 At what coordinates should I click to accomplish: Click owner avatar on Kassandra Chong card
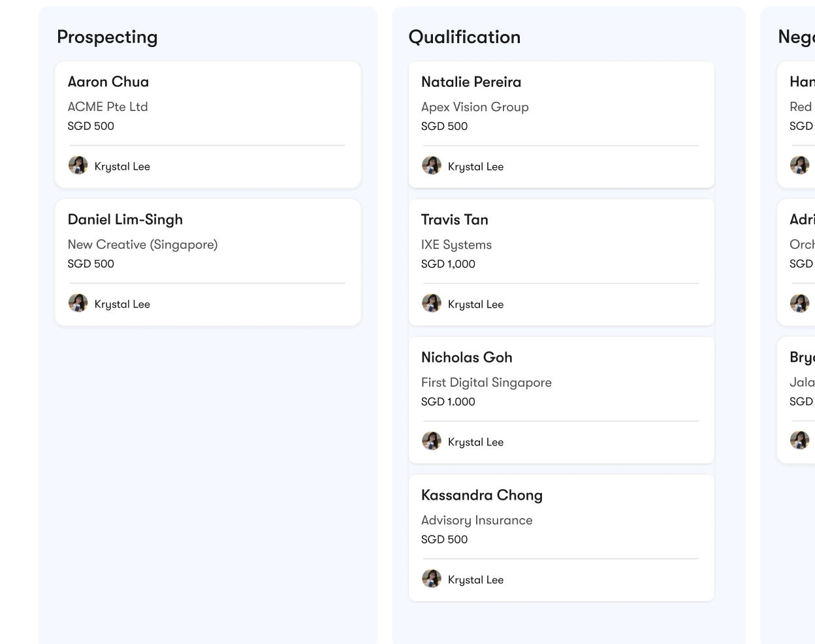(432, 579)
